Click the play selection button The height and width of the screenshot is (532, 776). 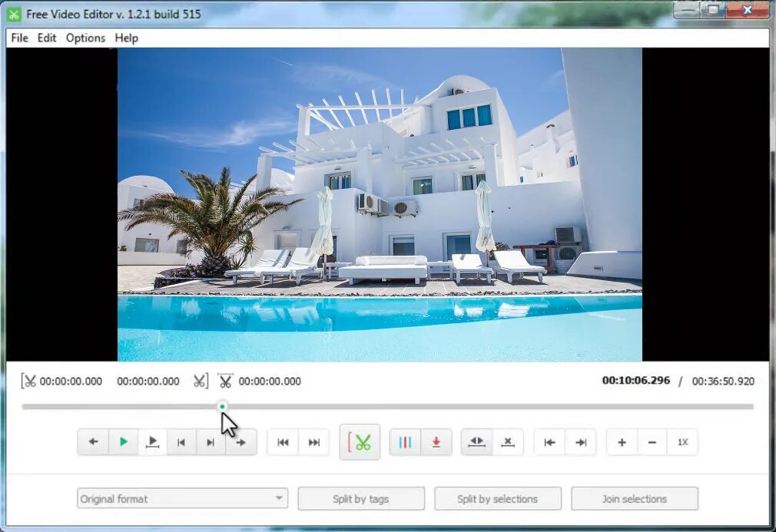tap(152, 442)
